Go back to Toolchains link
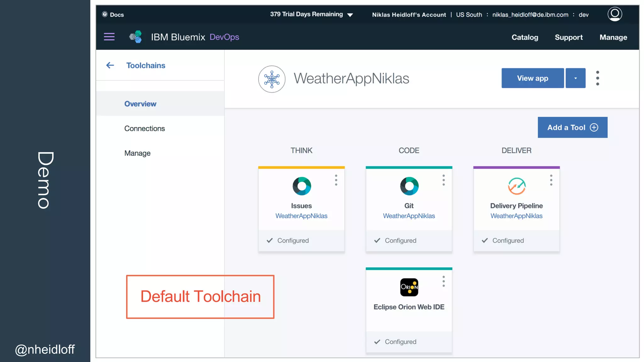Image resolution: width=644 pixels, height=362 pixels. (146, 65)
